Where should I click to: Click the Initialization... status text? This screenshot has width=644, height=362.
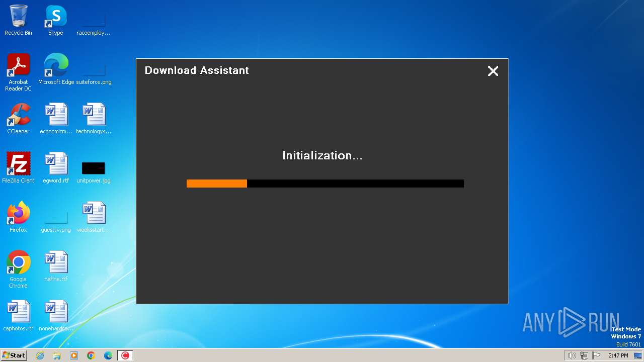click(323, 156)
